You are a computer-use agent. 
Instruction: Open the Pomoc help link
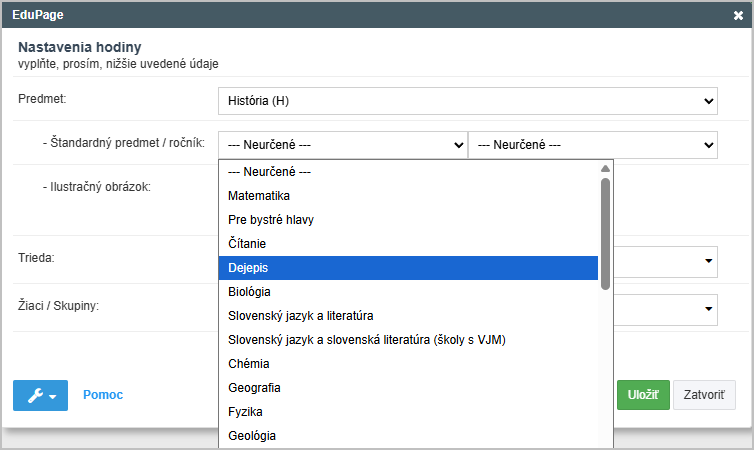(x=103, y=395)
